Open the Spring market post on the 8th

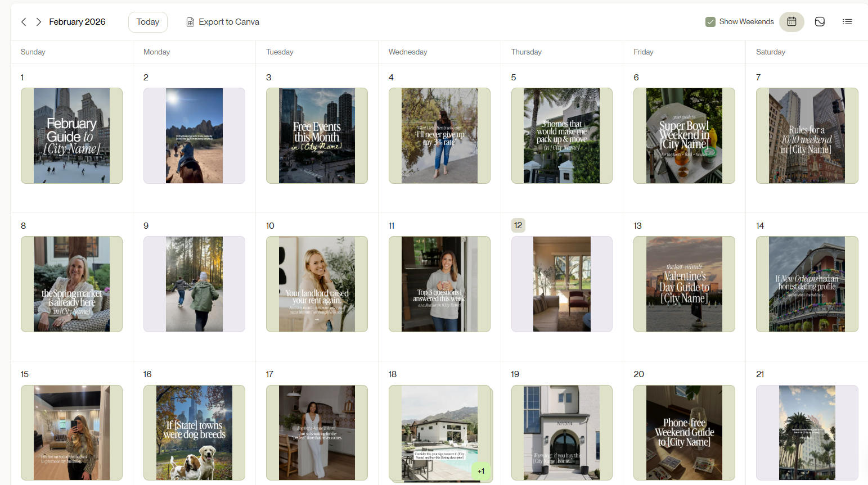point(71,284)
